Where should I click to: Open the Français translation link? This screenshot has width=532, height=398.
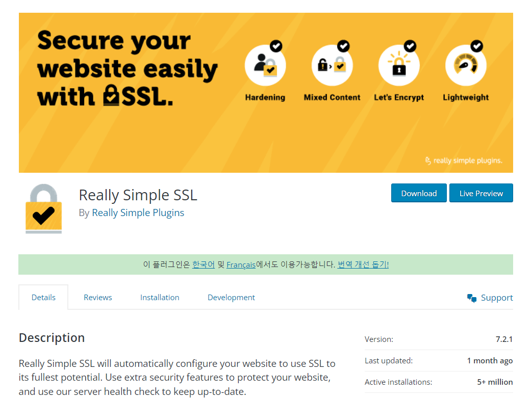pos(241,264)
